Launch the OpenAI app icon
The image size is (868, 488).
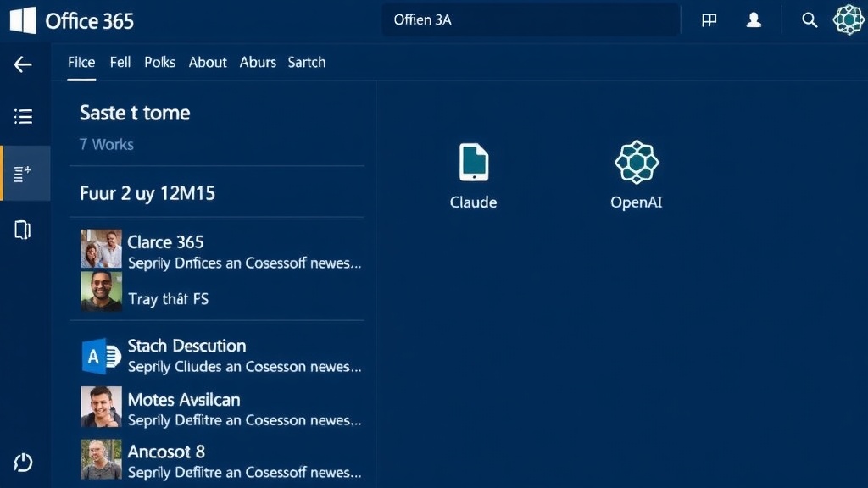tap(636, 163)
